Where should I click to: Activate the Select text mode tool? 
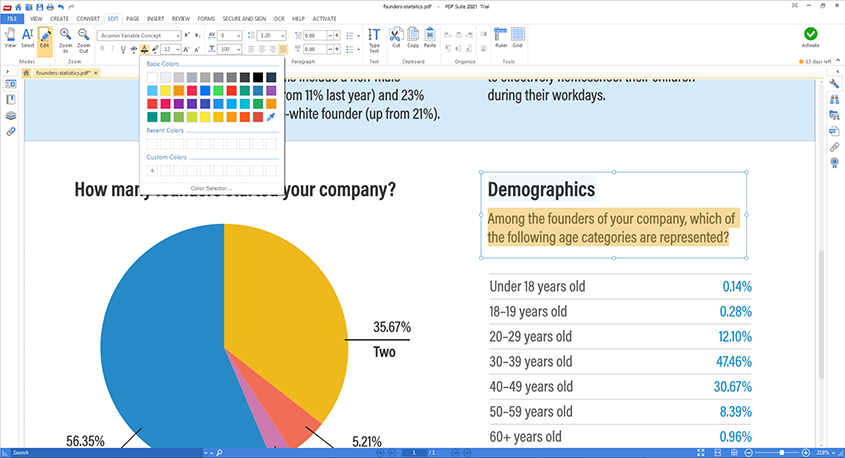(x=27, y=38)
